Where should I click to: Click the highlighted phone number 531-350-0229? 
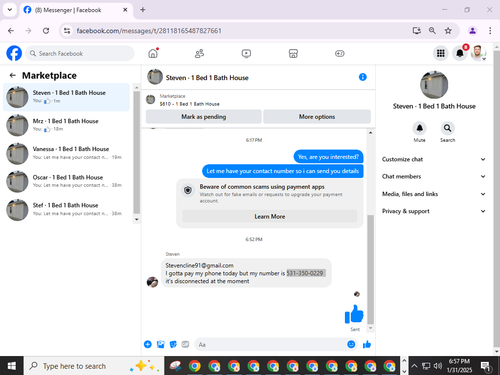click(305, 273)
